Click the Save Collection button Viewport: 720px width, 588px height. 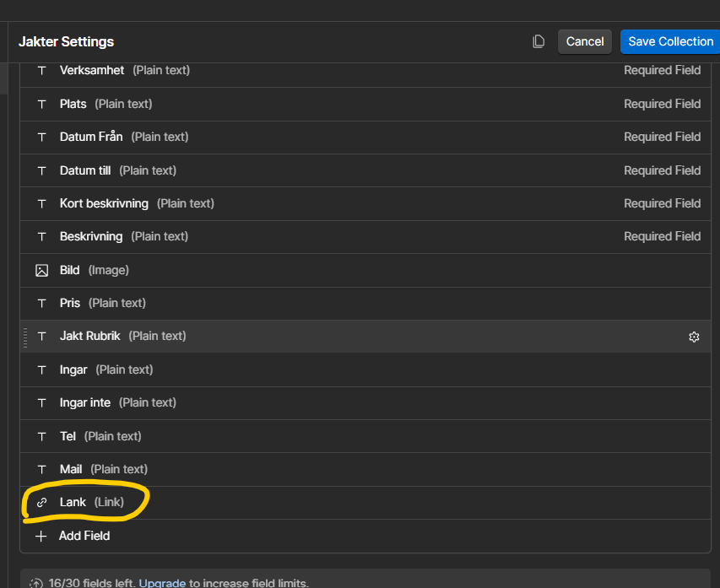(670, 40)
